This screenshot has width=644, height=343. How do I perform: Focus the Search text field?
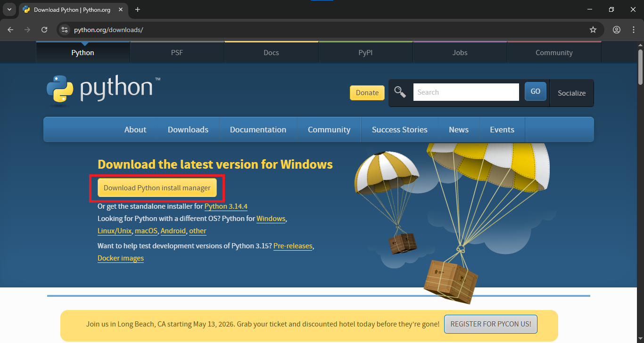tap(466, 92)
